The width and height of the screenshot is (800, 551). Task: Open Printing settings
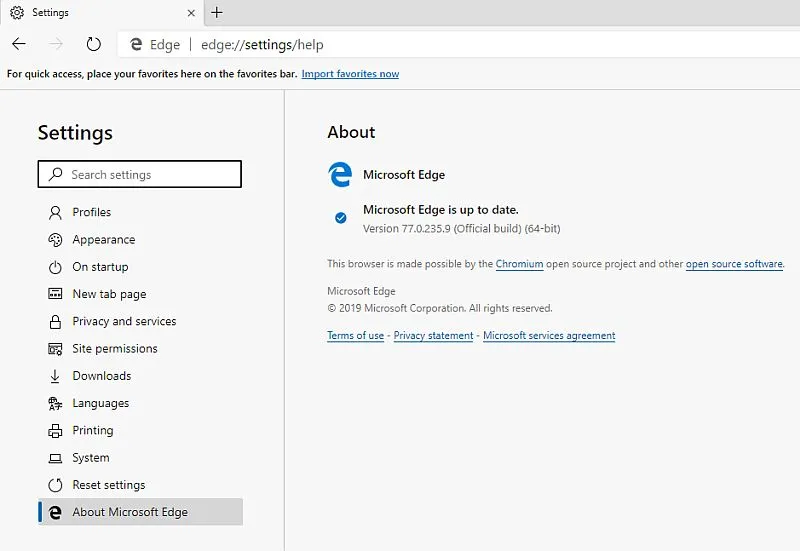click(140, 431)
